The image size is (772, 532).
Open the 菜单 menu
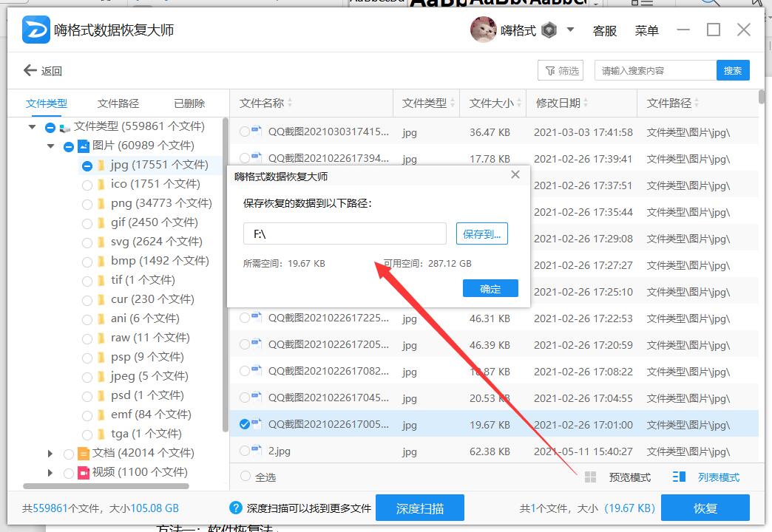pos(646,30)
